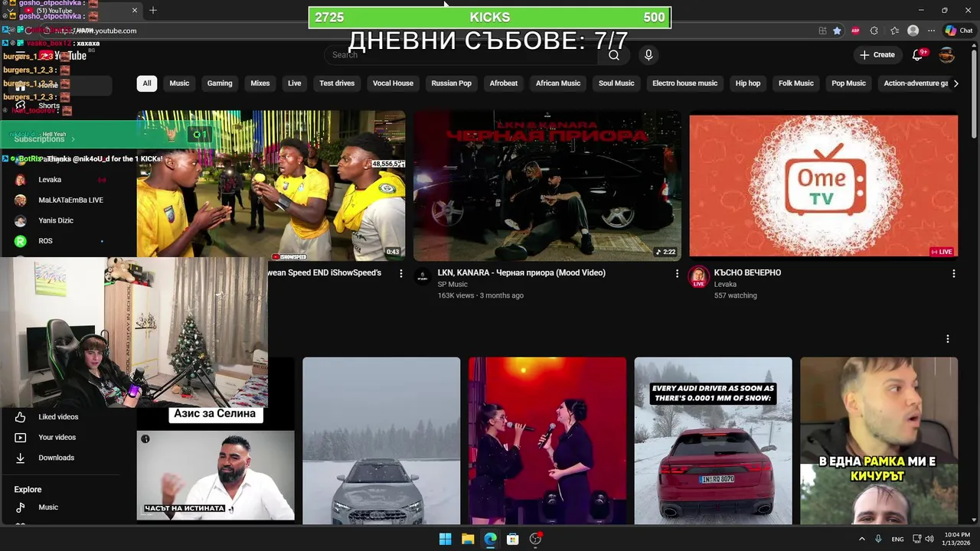Search YouTube with the magnifier button
This screenshot has width=980, height=551.
point(614,55)
